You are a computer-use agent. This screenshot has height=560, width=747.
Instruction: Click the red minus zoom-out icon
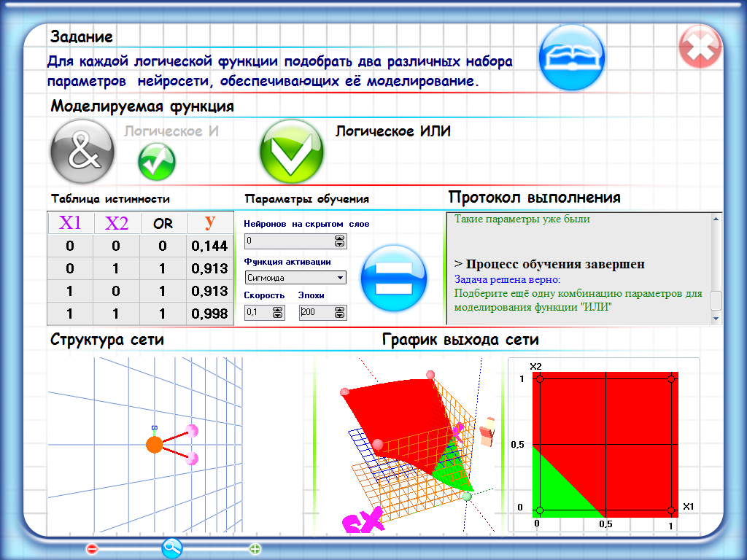point(92,548)
